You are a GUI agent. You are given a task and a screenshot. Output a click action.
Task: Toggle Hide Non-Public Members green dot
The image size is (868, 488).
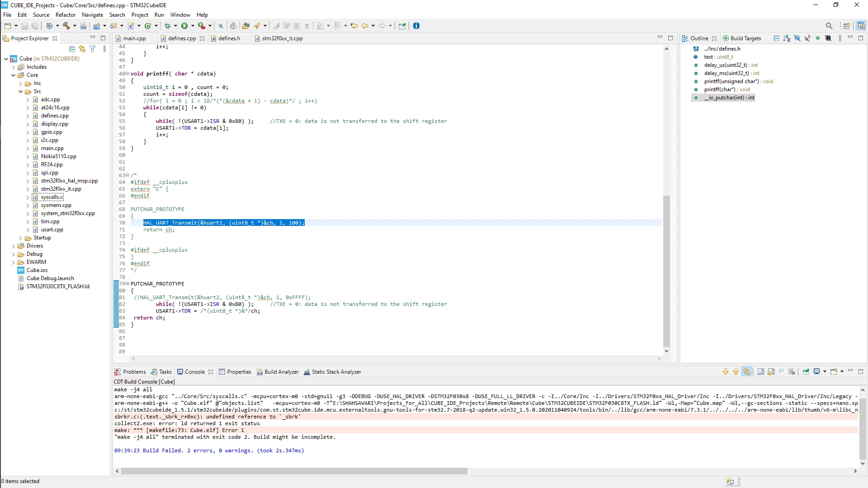point(818,38)
